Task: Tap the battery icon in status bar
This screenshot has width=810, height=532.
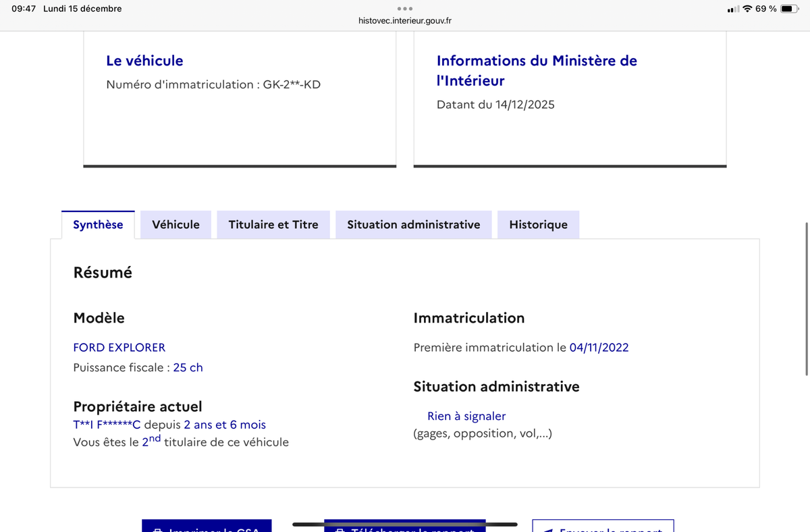Action: pyautogui.click(x=790, y=9)
